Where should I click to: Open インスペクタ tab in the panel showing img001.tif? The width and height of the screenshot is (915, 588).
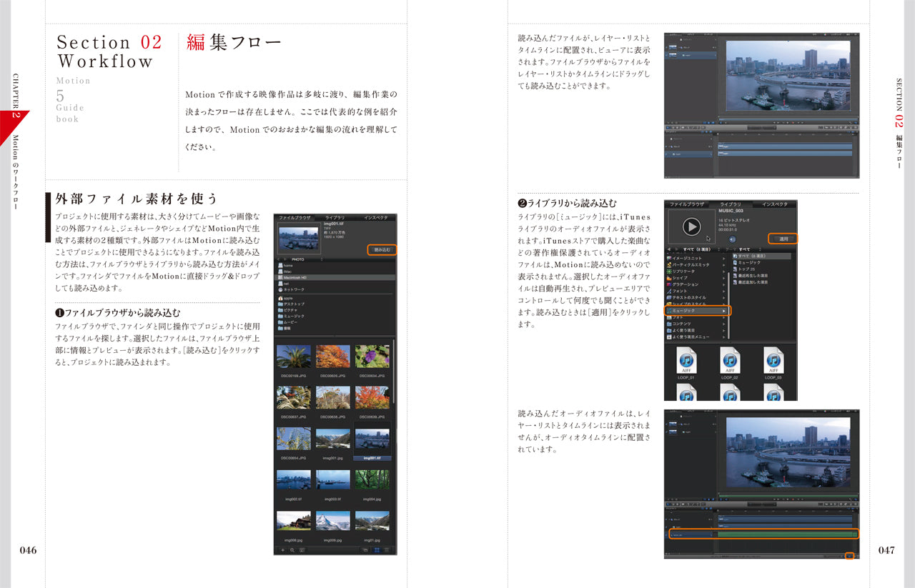(x=376, y=217)
